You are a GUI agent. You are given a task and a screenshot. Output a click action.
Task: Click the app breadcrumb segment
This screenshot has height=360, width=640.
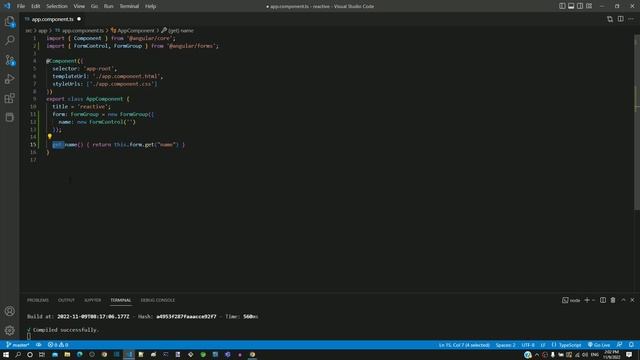[42, 31]
